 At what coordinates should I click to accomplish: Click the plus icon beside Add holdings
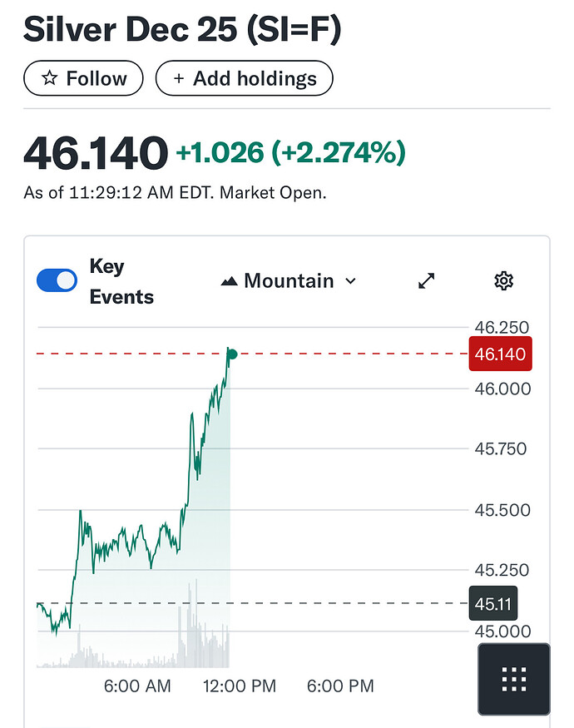point(179,79)
